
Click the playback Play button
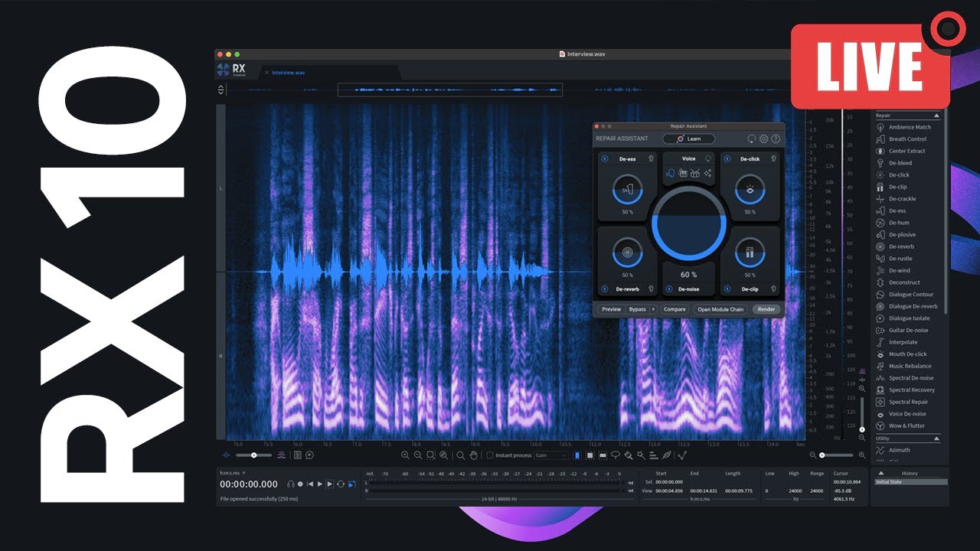click(319, 484)
